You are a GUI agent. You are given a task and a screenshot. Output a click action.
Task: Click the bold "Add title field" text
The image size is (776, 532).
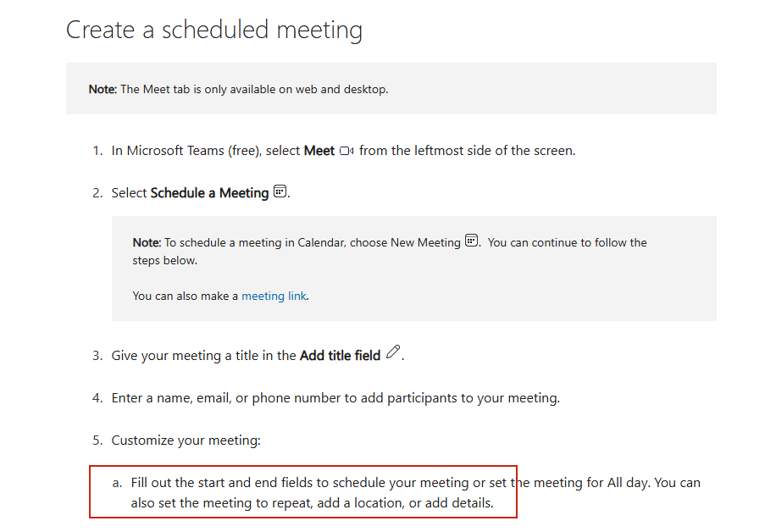[x=340, y=356]
